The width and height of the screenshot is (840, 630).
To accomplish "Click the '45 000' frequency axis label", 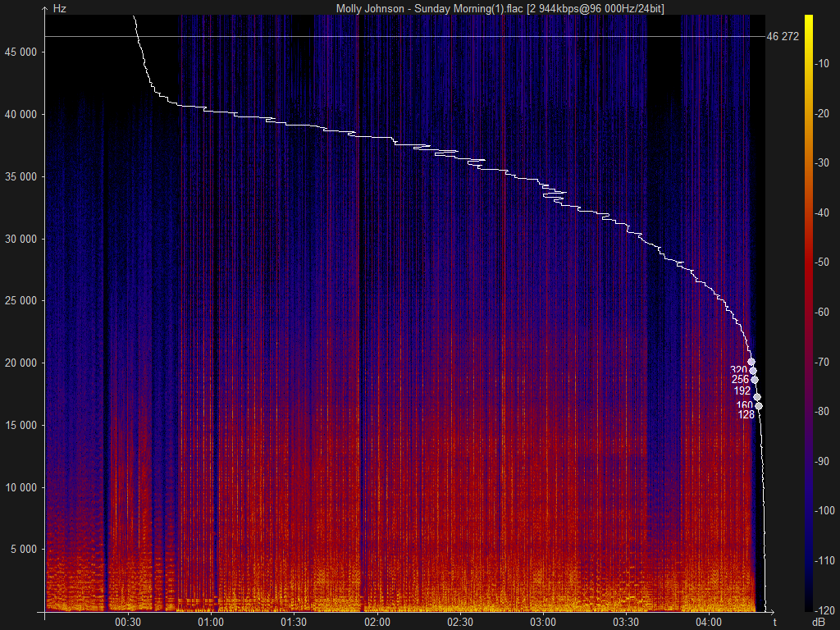I will (21, 52).
